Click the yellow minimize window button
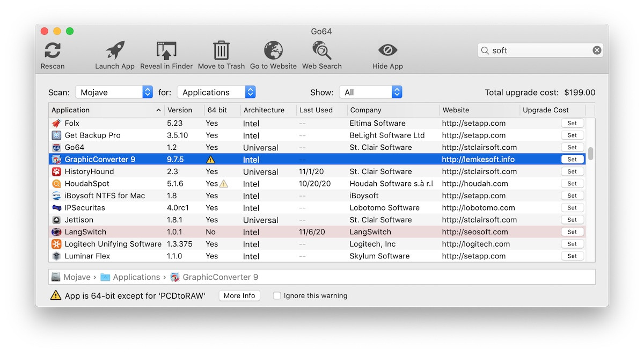The height and width of the screenshot is (354, 644). (x=57, y=32)
